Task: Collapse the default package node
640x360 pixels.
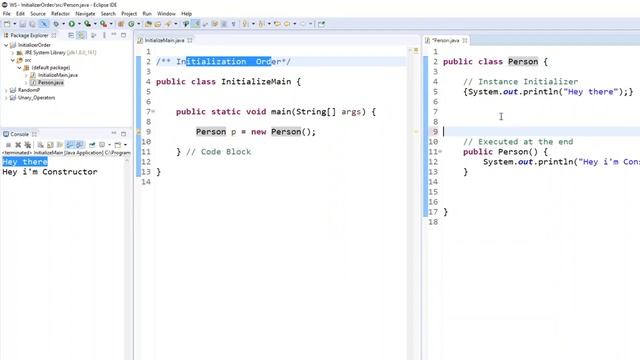Action: [x=19, y=68]
